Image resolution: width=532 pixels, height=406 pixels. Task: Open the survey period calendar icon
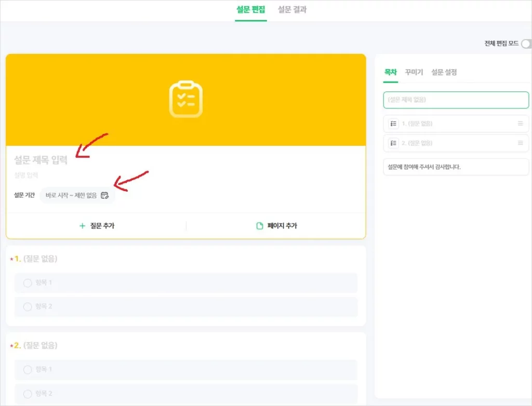tap(104, 195)
